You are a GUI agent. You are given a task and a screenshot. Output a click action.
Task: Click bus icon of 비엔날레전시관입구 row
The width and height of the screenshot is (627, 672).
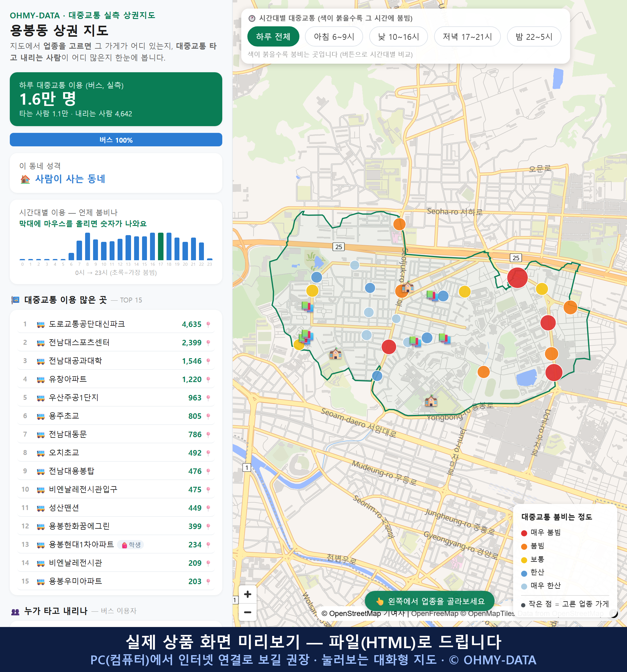point(40,490)
